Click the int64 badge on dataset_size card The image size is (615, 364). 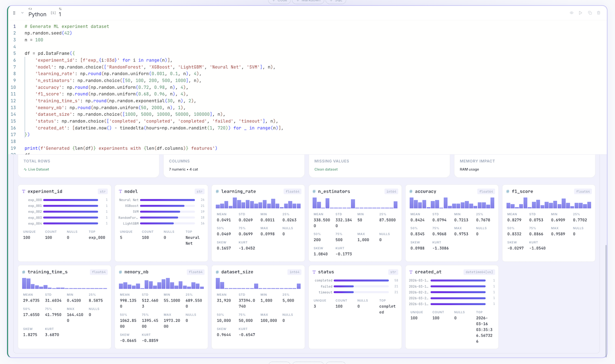pos(294,272)
